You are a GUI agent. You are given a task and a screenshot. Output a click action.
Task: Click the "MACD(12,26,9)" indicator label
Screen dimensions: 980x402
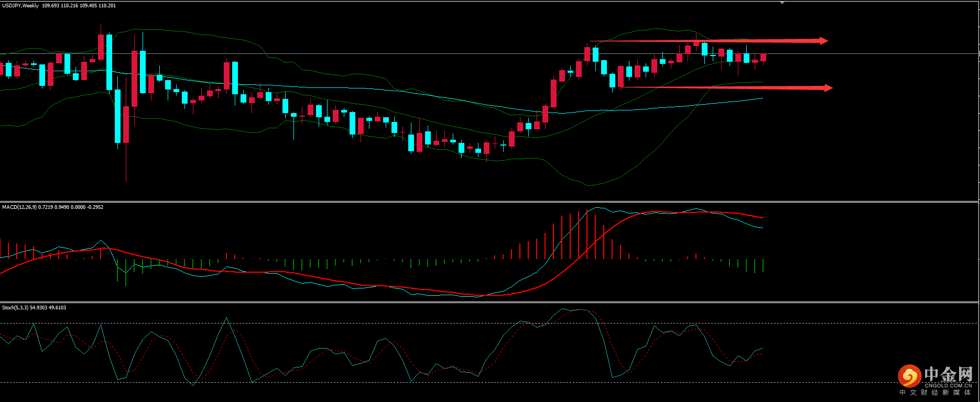coord(19,207)
